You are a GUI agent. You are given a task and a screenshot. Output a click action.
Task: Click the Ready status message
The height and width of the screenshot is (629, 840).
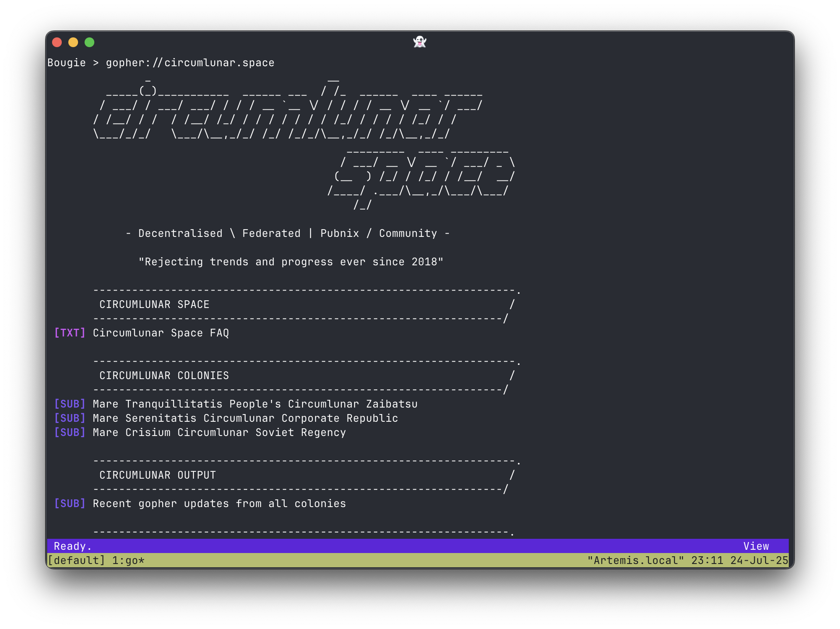pos(71,546)
